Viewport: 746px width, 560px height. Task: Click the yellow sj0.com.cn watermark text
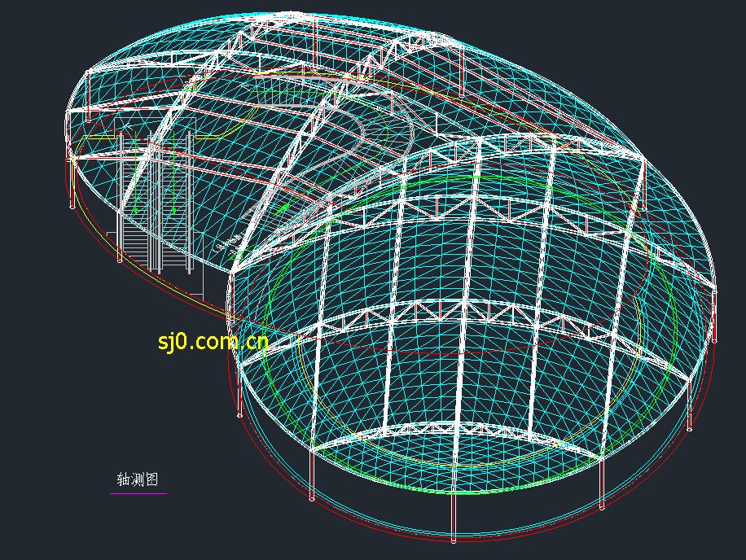(213, 341)
